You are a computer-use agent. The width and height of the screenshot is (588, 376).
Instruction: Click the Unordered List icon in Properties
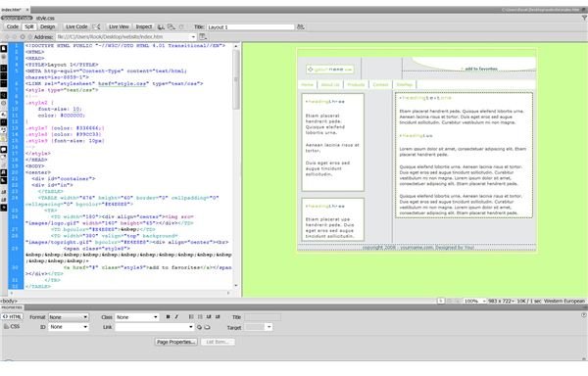(x=191, y=317)
